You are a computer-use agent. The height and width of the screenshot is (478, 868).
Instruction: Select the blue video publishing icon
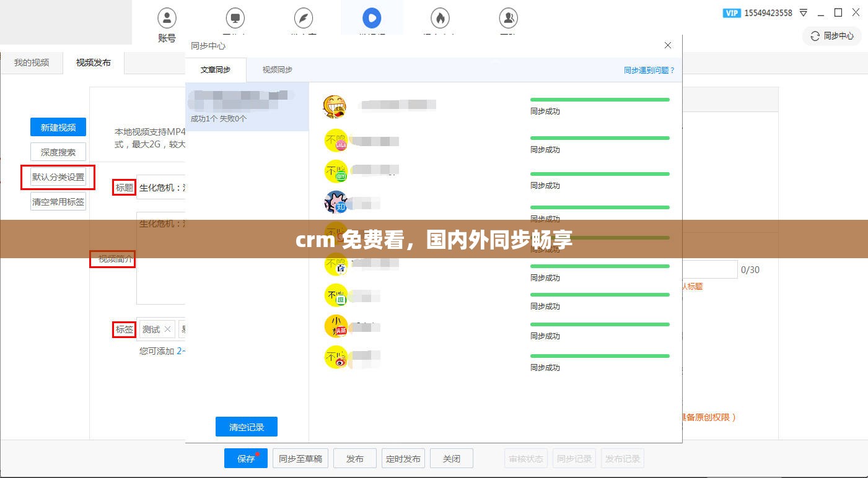371,18
